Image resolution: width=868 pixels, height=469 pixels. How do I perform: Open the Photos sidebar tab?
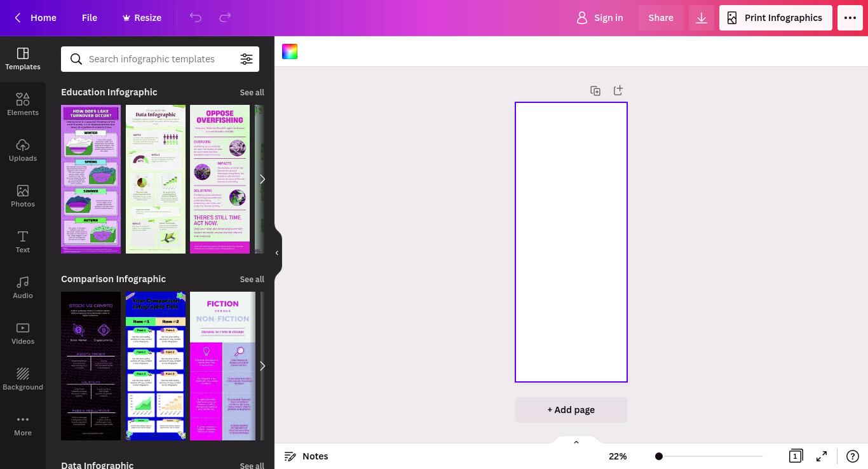pos(23,196)
